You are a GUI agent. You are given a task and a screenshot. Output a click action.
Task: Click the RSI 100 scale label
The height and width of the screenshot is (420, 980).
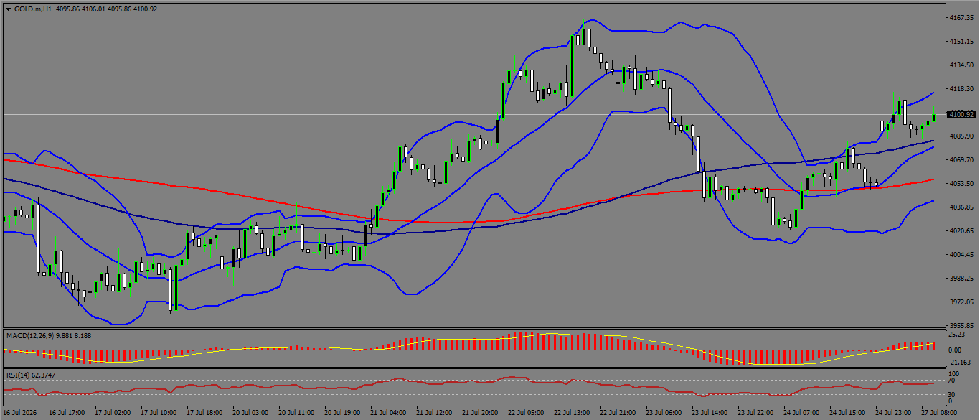coord(953,374)
